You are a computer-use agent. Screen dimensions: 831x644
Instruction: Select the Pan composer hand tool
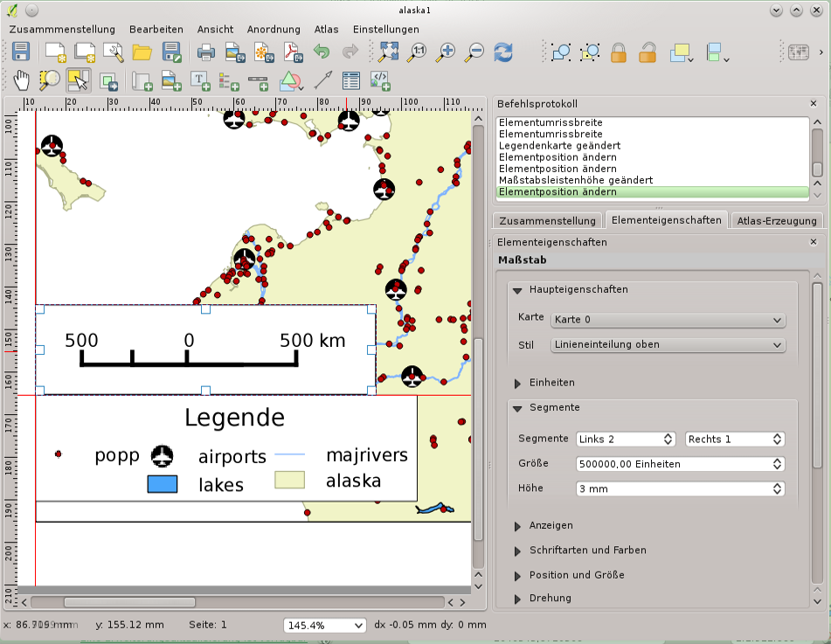[21, 81]
